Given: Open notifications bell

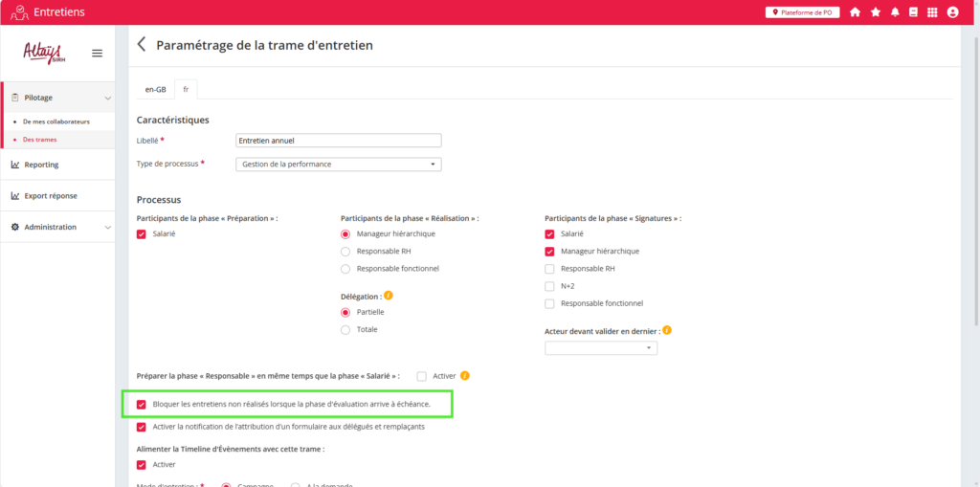Looking at the screenshot, I should [895, 12].
